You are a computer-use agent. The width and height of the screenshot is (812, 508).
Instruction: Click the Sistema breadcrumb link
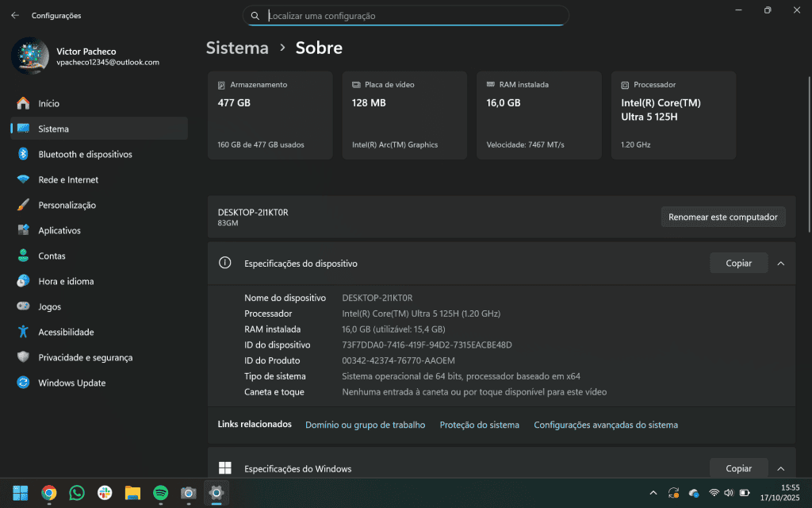(x=236, y=48)
